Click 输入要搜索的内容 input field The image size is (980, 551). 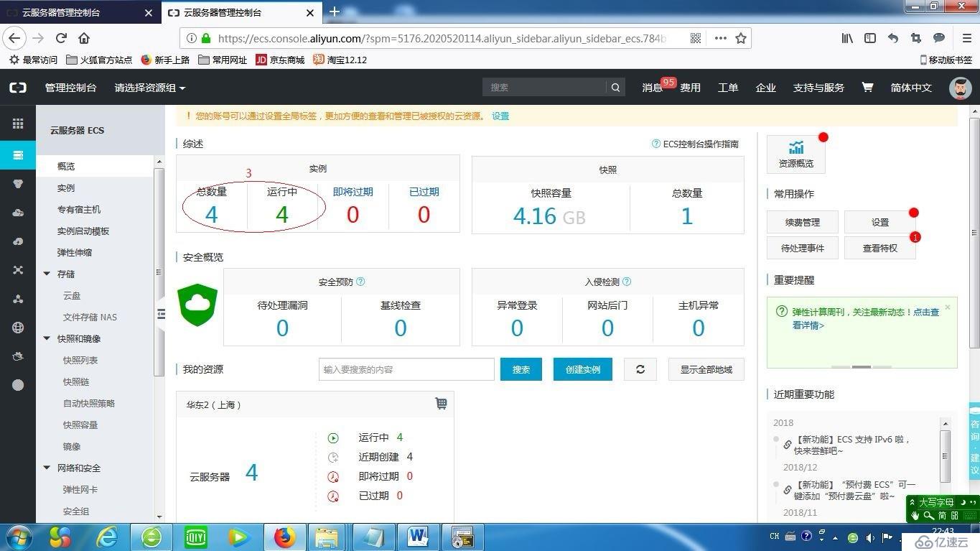[x=406, y=369]
